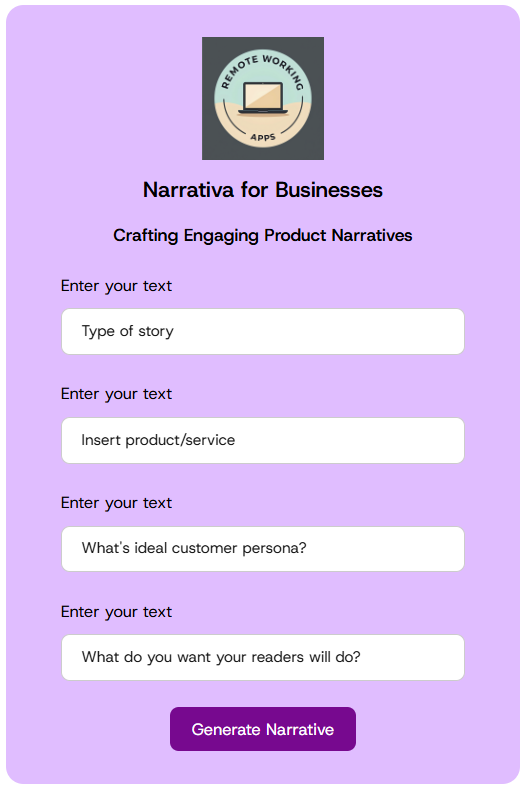This screenshot has width=527, height=786.
Task: Click the word "Narrativa" in the heading
Action: point(189,190)
